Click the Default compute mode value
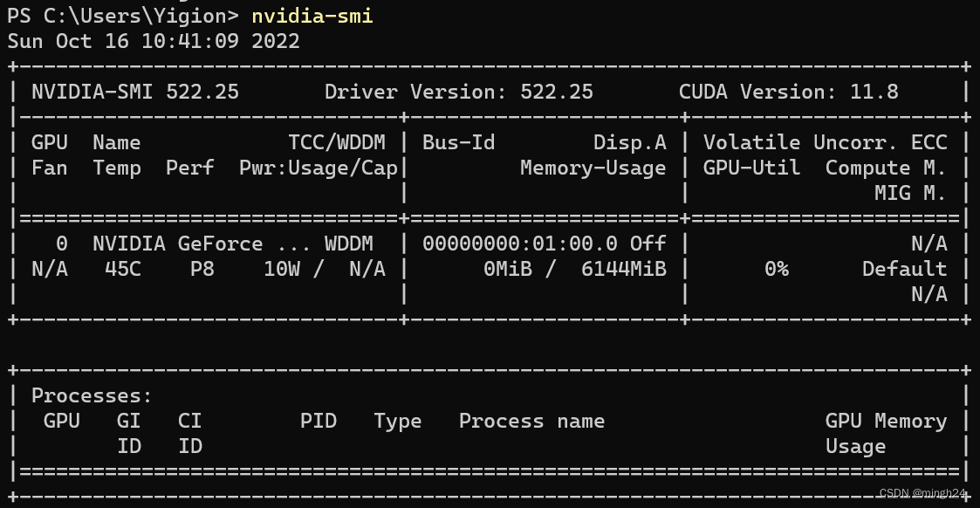 [x=905, y=270]
